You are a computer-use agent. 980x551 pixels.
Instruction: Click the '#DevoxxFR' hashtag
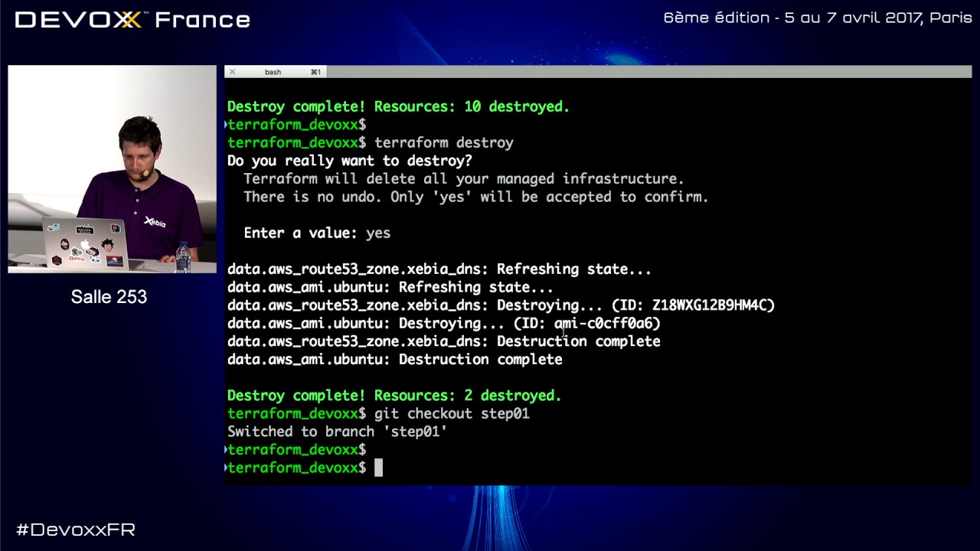(76, 530)
